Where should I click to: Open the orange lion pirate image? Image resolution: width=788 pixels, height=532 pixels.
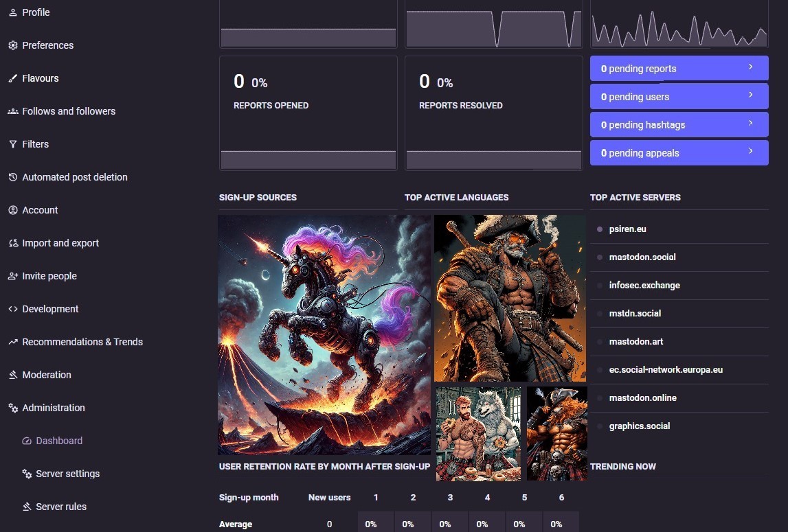(557, 434)
